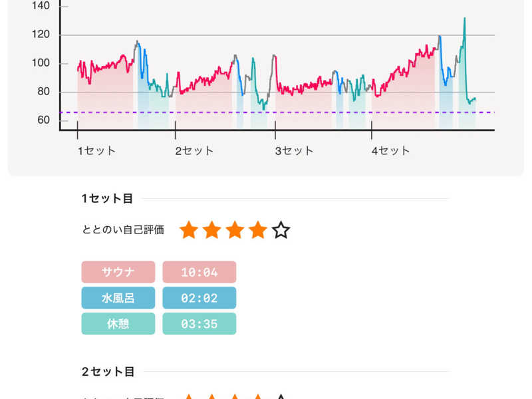Image resolution: width=532 pixels, height=399 pixels.
Task: Click the 3セット marker on chart axis
Action: coord(294,151)
